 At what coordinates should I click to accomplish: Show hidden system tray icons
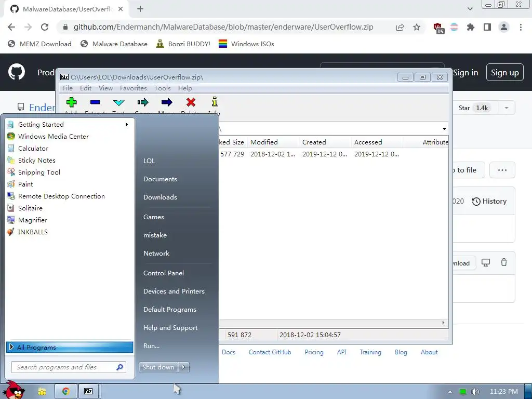click(450, 392)
